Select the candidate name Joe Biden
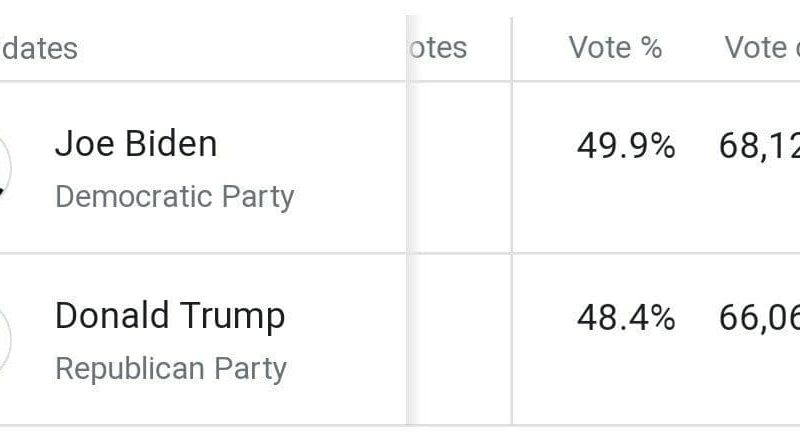The image size is (800, 437). (136, 144)
